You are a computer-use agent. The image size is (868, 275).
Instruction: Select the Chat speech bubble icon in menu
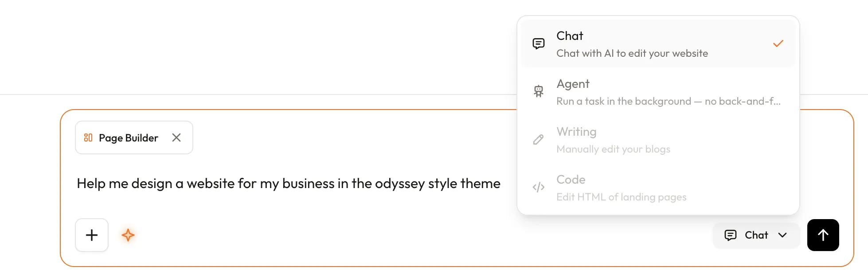click(x=539, y=43)
